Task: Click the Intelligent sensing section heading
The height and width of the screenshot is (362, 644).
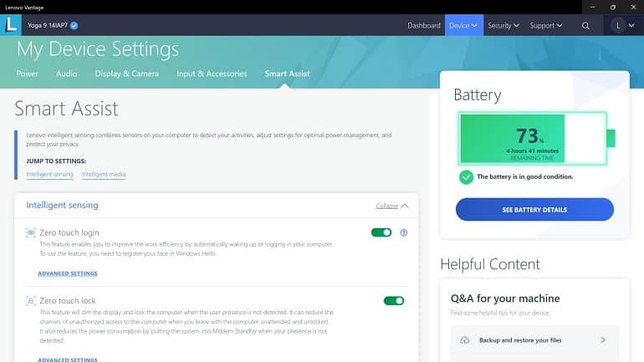Action: tap(62, 205)
